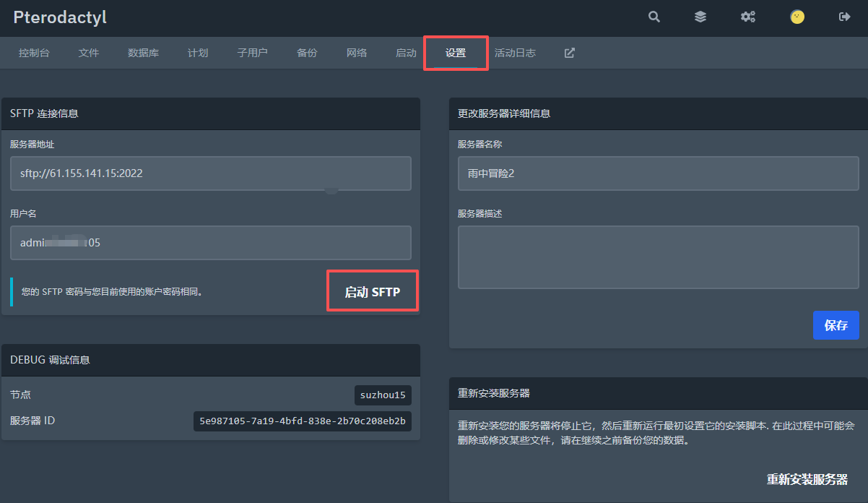Click the Pterodactyl logo title
This screenshot has height=503, width=868.
click(60, 17)
